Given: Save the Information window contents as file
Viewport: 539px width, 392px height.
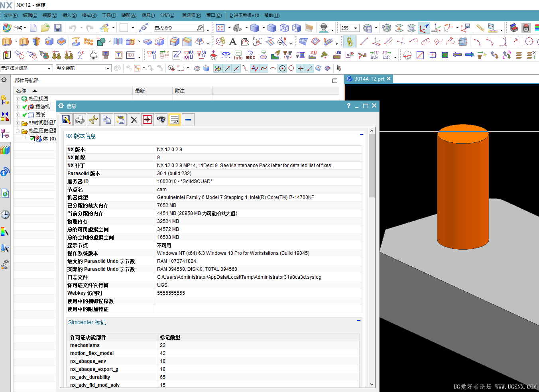Looking at the screenshot, I should (x=66, y=119).
